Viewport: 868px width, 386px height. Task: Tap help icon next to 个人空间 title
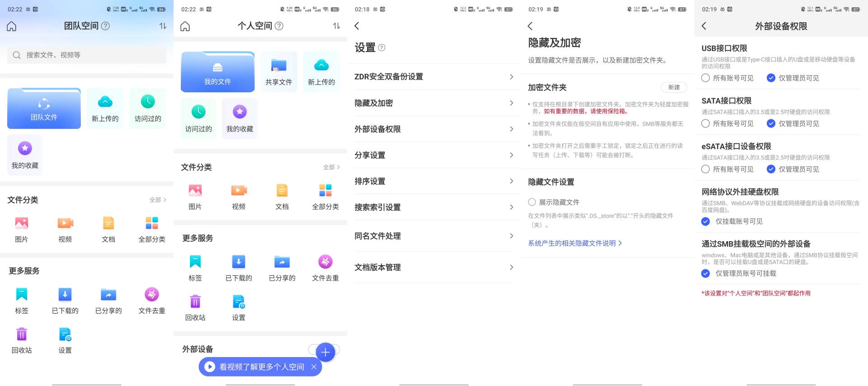[279, 26]
